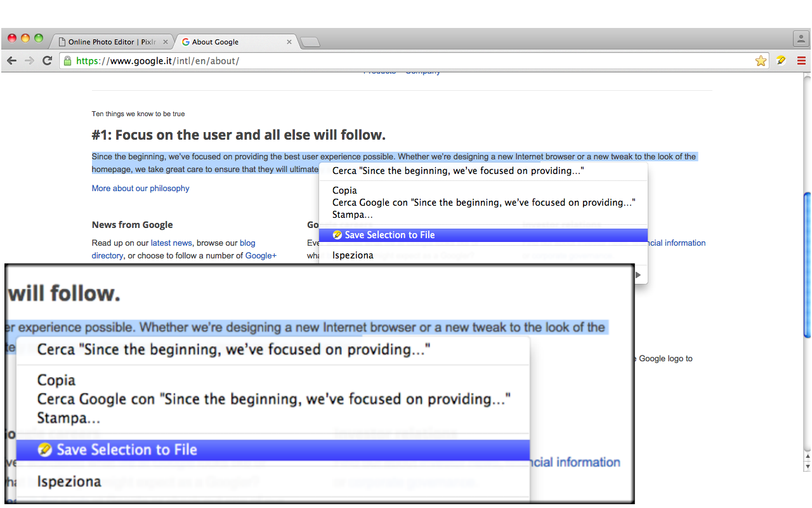Reload the About Google page
This screenshot has height=508, width=812.
click(47, 61)
